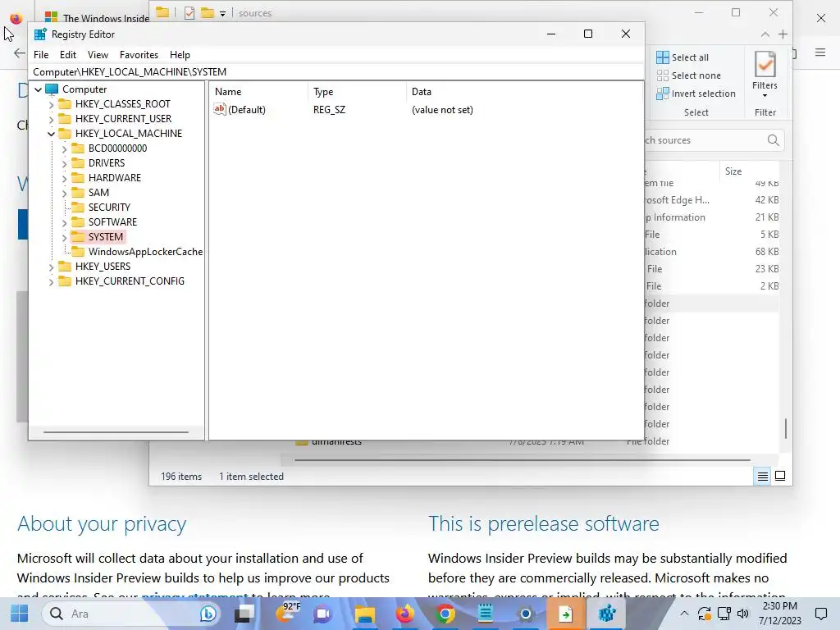Open Explorer quick access toolbar dropdown

(222, 13)
